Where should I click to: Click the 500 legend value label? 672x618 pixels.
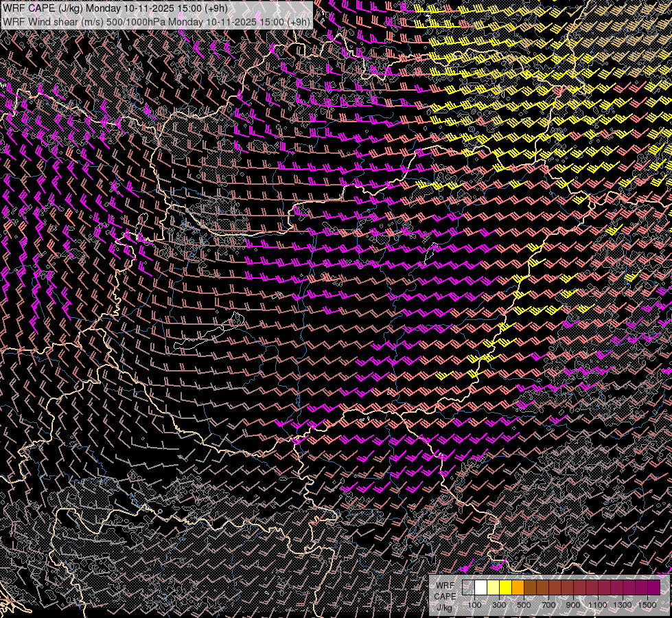pyautogui.click(x=524, y=605)
